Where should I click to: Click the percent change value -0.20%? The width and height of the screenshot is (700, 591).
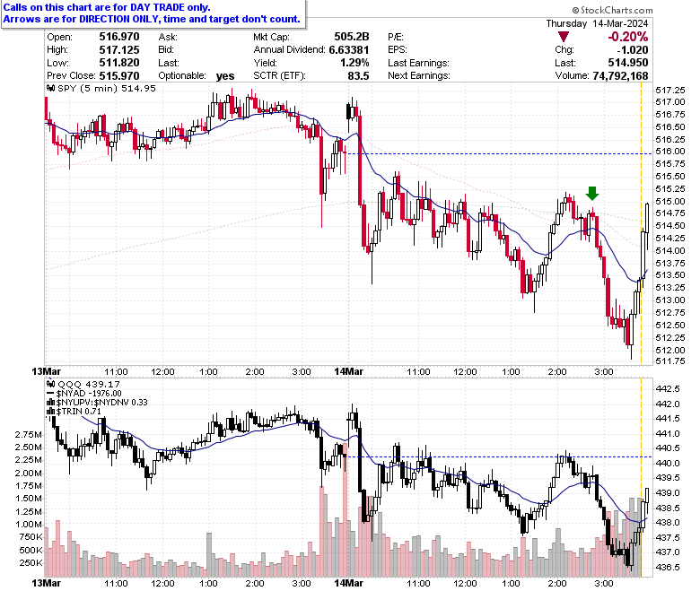[627, 37]
